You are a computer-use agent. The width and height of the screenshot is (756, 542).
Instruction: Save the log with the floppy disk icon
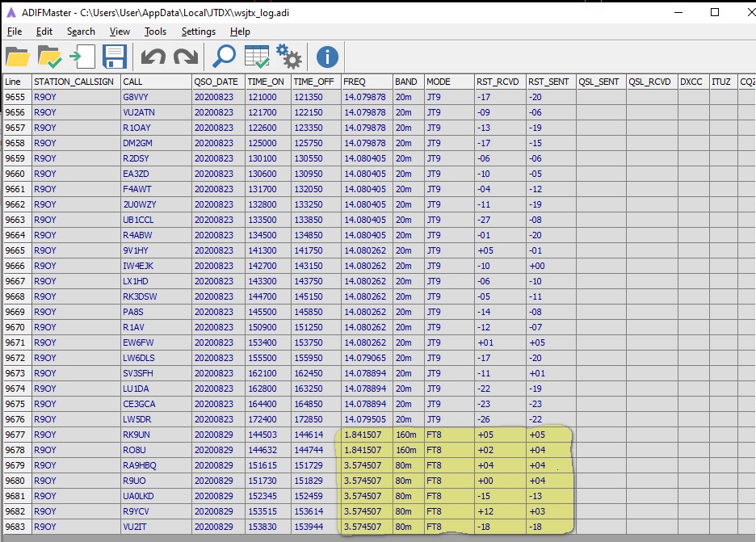point(114,57)
